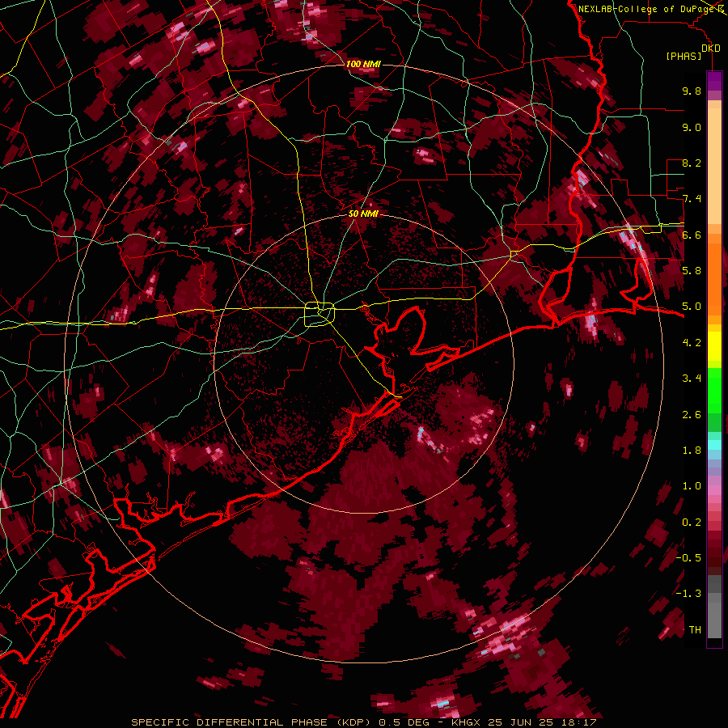Click the 50 NMI range ring label
The image size is (728, 728).
click(x=363, y=214)
